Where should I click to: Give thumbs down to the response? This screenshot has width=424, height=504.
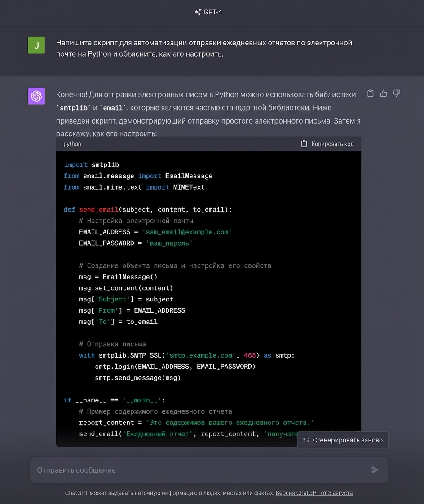(397, 93)
